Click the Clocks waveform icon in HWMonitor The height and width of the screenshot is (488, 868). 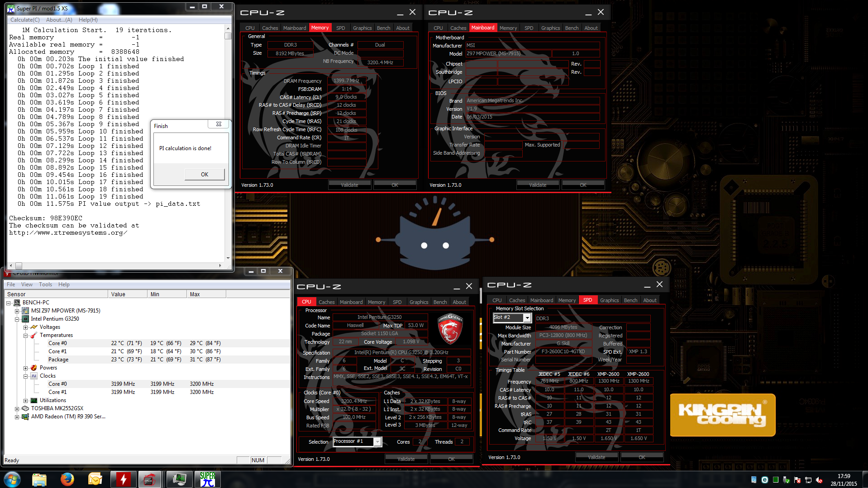(x=34, y=376)
